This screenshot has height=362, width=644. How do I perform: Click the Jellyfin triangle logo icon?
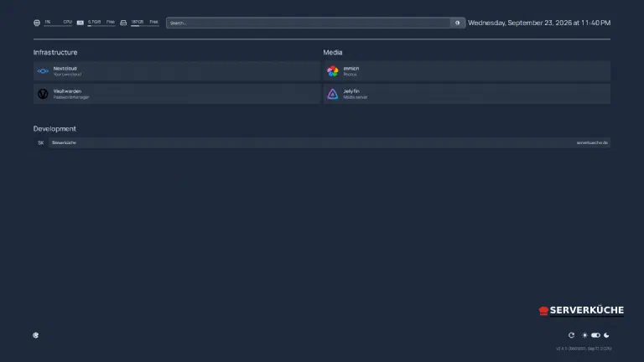(333, 94)
